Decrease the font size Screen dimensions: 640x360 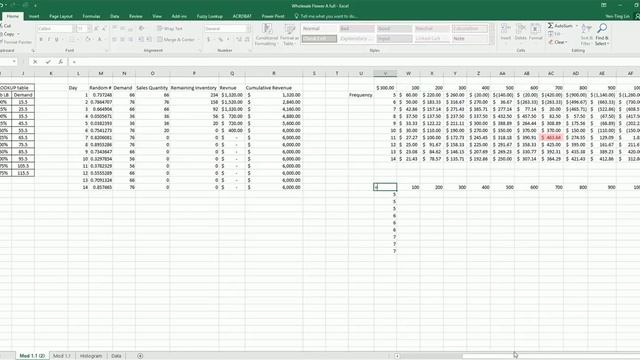point(104,29)
